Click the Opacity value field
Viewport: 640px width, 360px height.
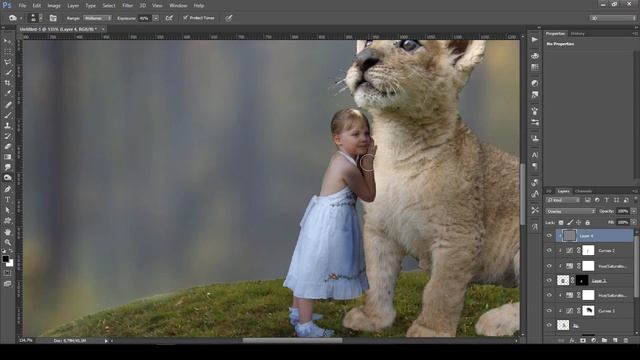[623, 211]
